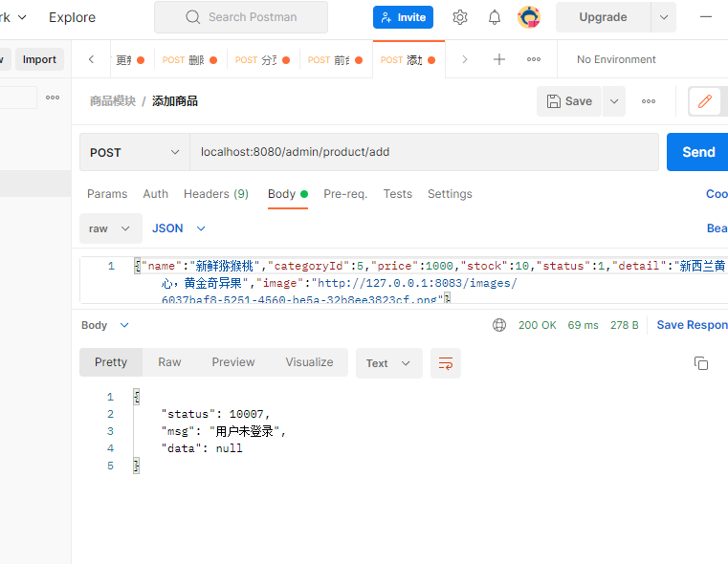The width and height of the screenshot is (728, 564).
Task: Click the Save disk icon
Action: click(554, 101)
